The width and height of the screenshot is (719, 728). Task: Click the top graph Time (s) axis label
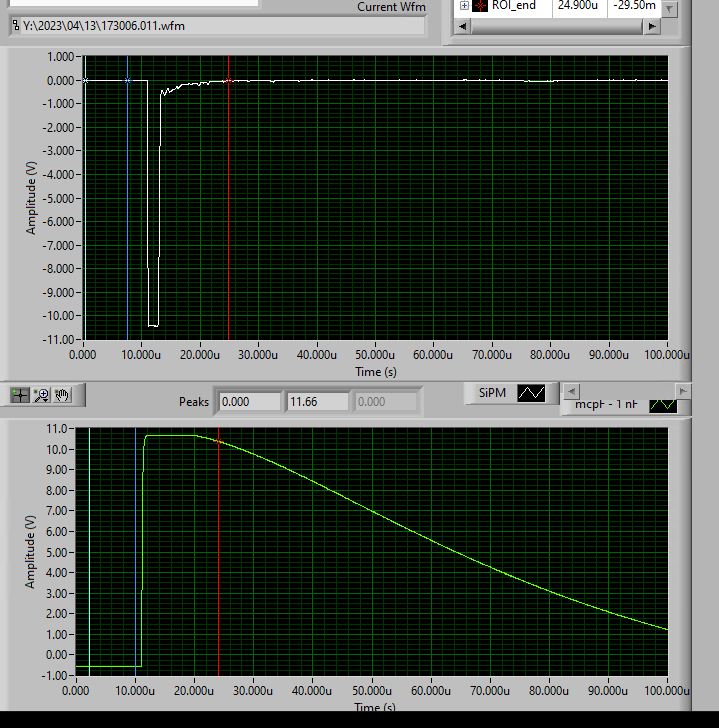[376, 371]
